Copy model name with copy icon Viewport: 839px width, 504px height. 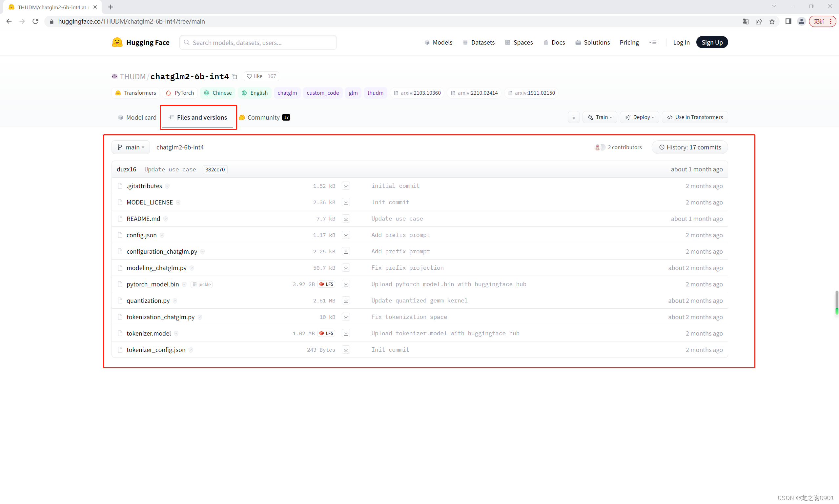coord(235,76)
